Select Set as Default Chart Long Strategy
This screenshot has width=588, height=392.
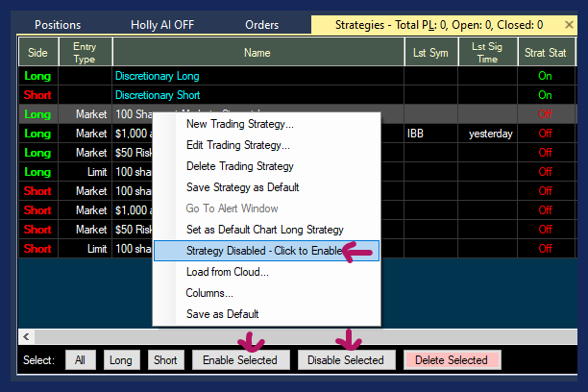tap(264, 230)
